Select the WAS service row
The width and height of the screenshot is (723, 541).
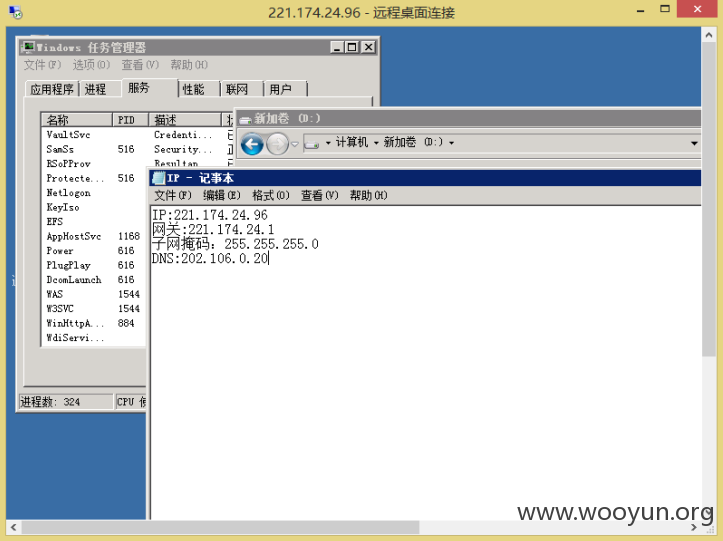[x=93, y=294]
